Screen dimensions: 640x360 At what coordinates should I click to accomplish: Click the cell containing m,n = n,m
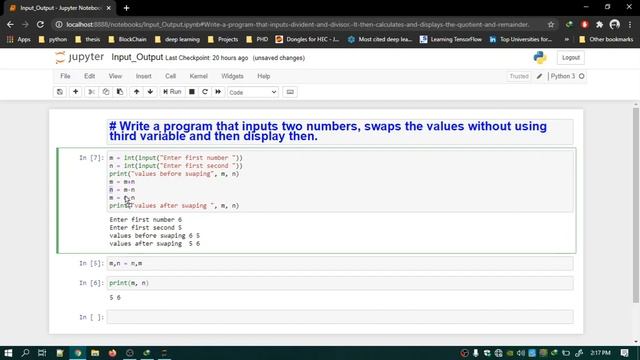tap(340, 264)
